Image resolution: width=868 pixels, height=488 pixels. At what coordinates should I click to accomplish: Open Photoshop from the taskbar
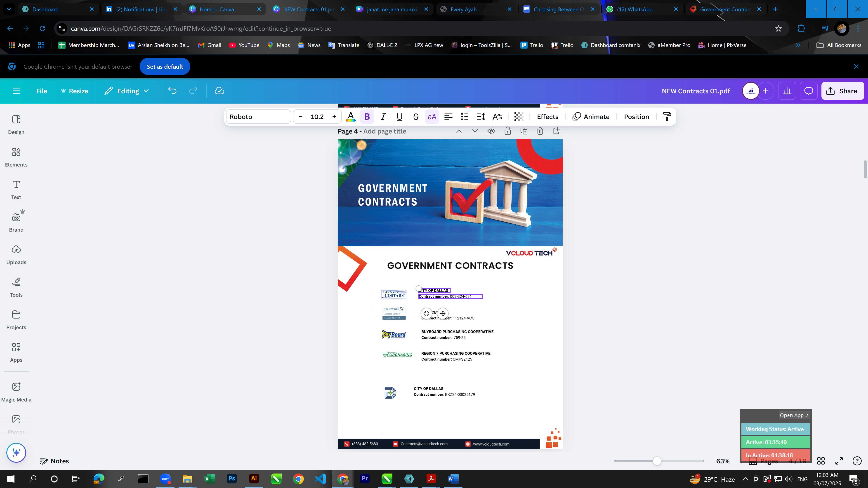232,479
